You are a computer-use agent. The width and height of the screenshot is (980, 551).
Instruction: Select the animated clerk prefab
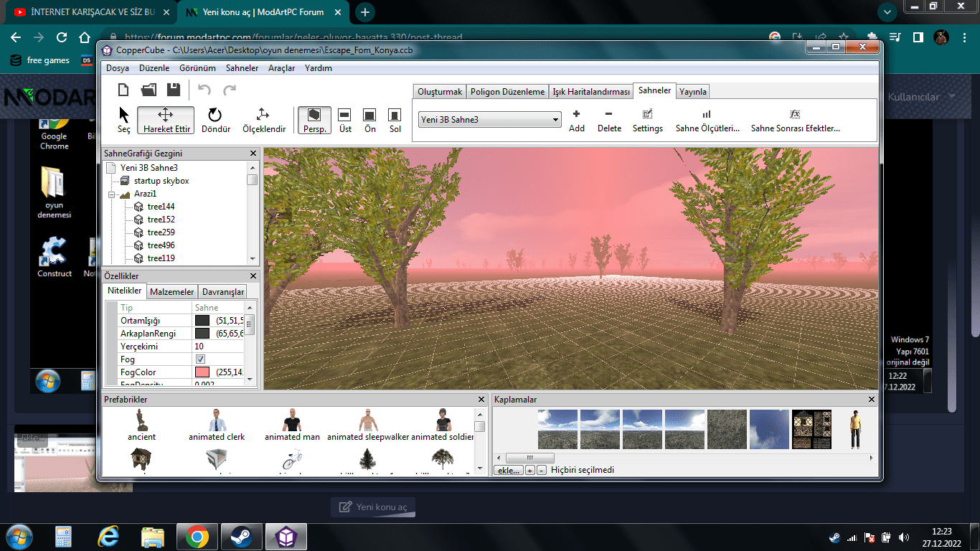217,425
